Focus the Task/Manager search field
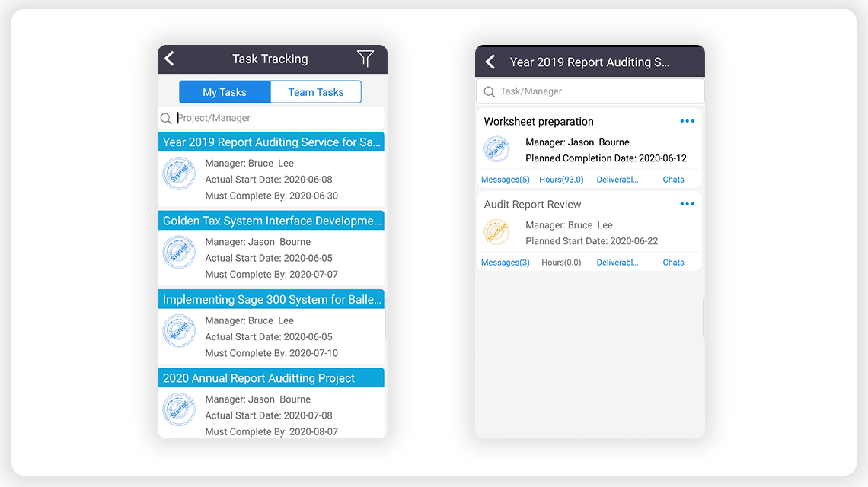Image resolution: width=868 pixels, height=487 pixels. pyautogui.click(x=590, y=91)
